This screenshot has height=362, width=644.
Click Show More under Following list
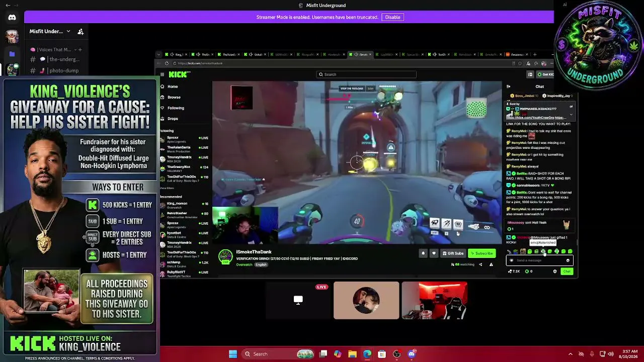167,188
